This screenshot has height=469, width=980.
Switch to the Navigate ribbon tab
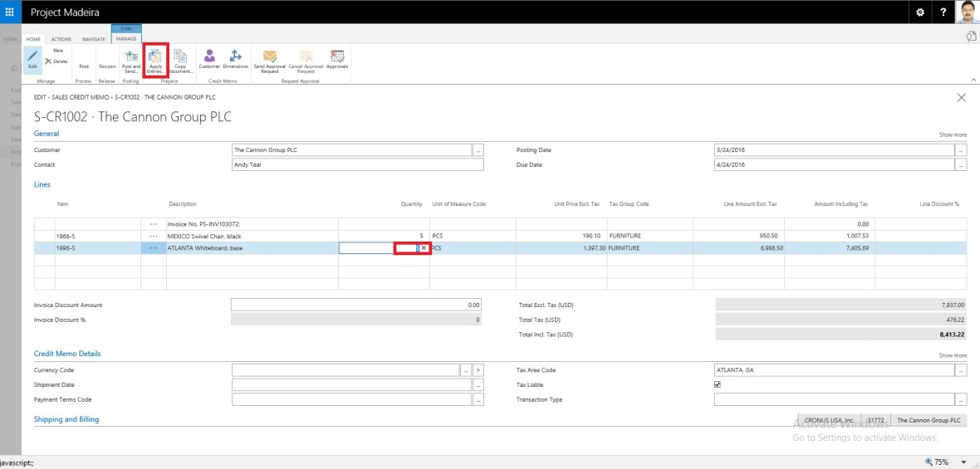(x=93, y=39)
